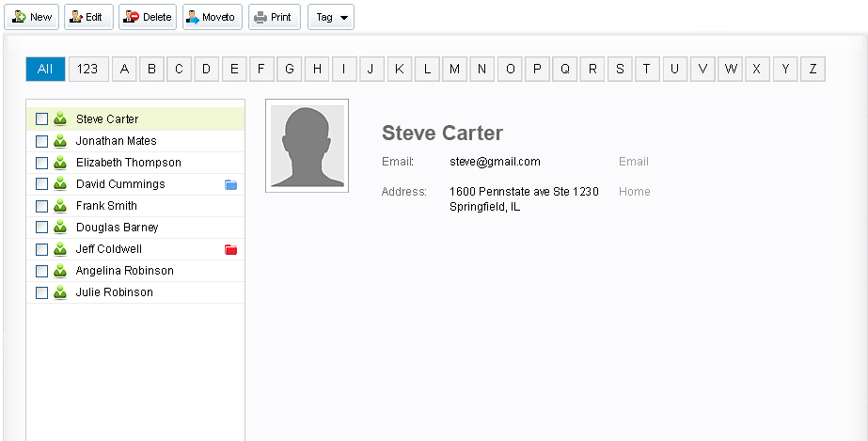This screenshot has width=868, height=441.
Task: Delete the selected contact
Action: 148,17
